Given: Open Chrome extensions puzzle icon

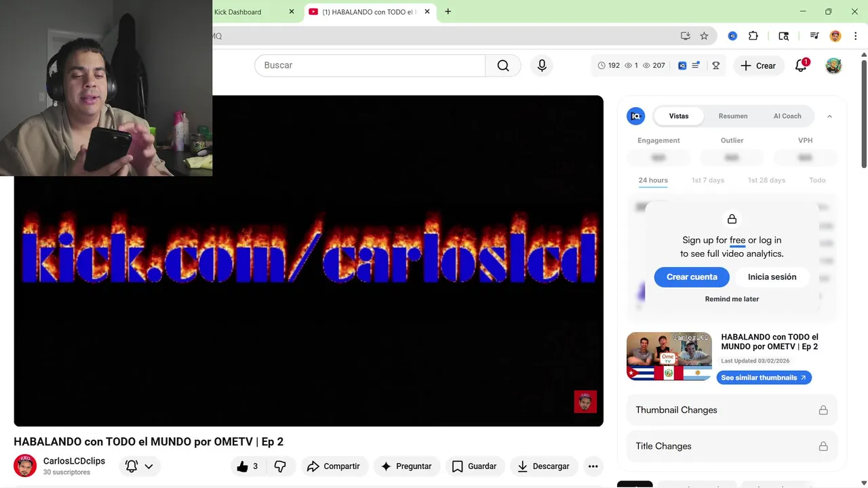Looking at the screenshot, I should 753,36.
